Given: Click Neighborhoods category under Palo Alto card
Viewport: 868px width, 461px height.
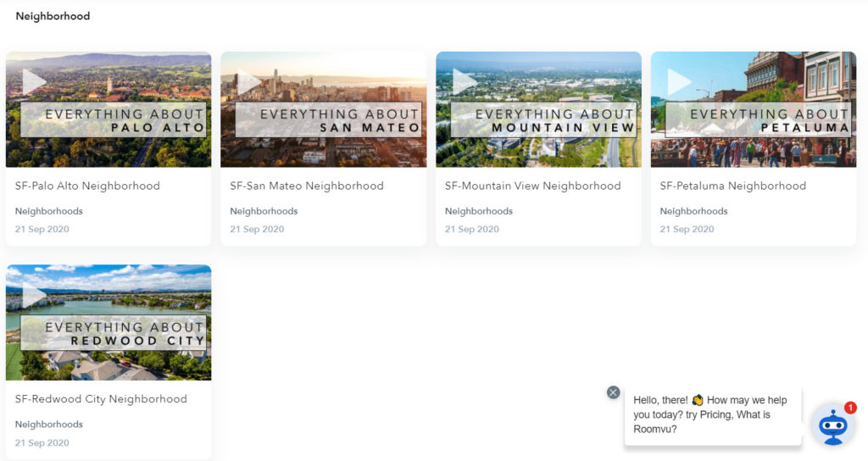Looking at the screenshot, I should (49, 211).
